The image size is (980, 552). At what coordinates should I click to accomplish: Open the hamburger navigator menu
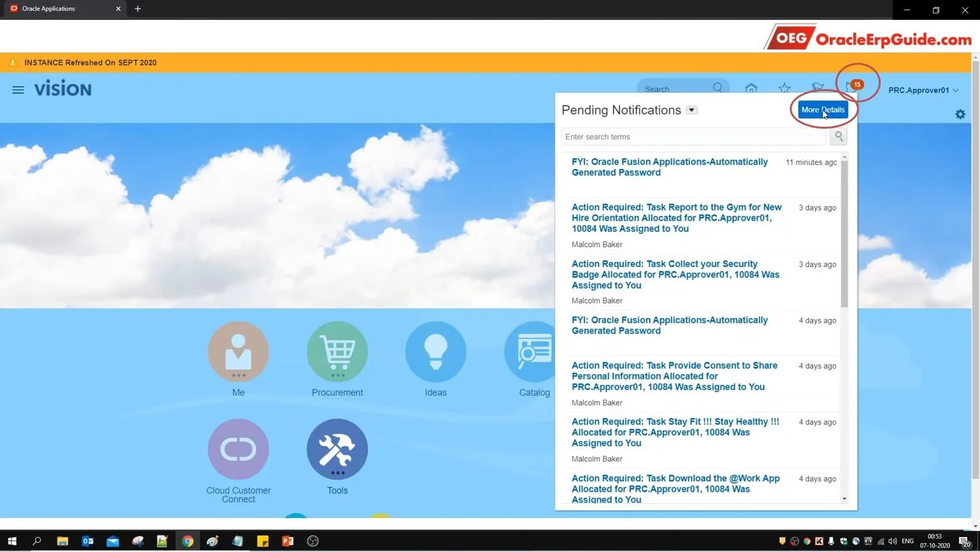click(18, 90)
